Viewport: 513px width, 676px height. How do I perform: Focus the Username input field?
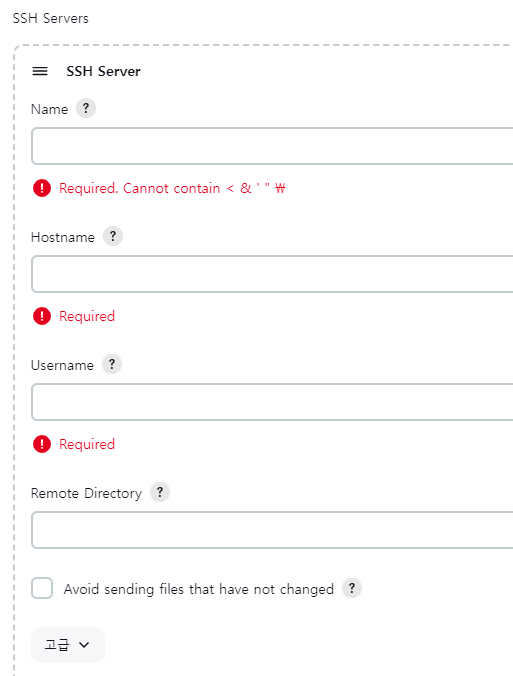[x=272, y=402]
